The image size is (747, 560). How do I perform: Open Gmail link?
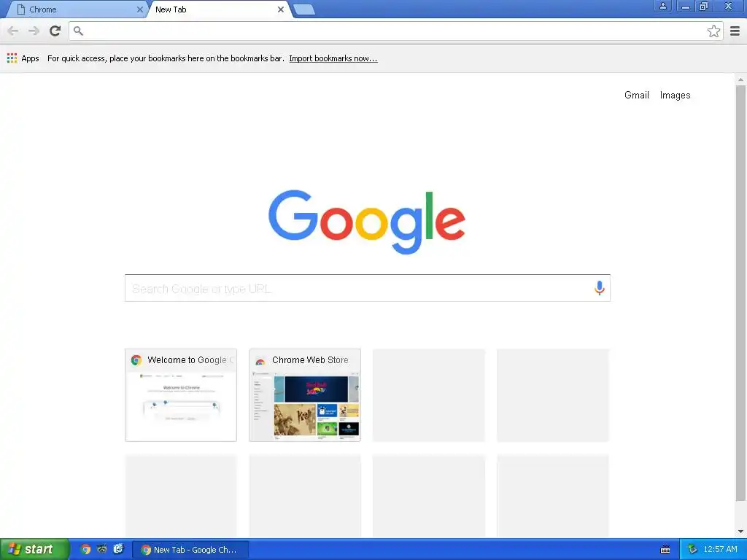(x=636, y=95)
